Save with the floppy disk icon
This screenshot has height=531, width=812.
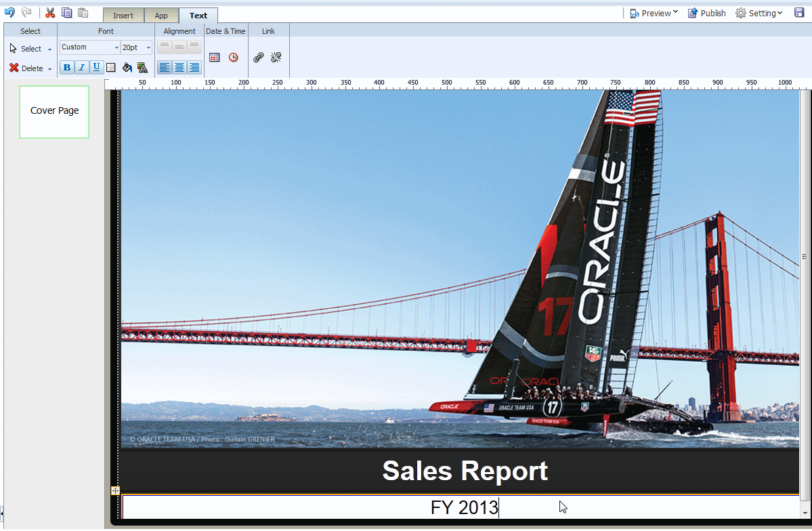pyautogui.click(x=799, y=12)
